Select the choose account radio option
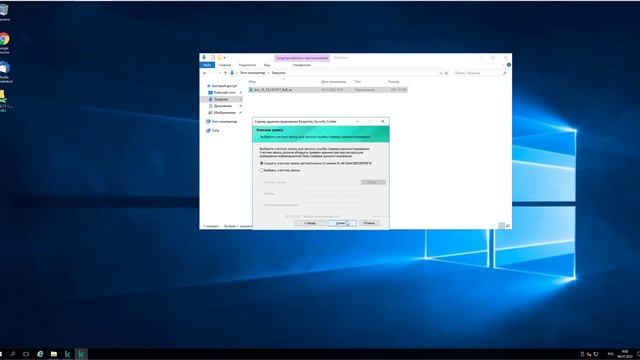The image size is (640, 360). (262, 170)
